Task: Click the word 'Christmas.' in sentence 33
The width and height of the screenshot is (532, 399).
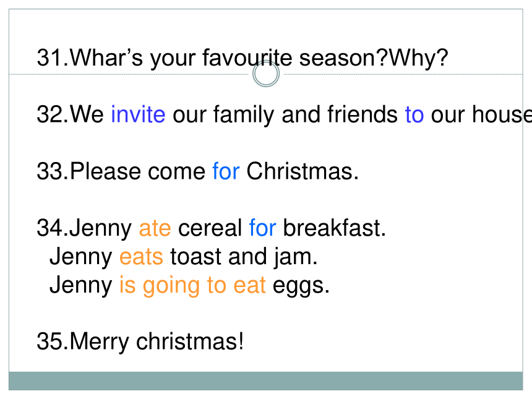Action: [x=302, y=171]
